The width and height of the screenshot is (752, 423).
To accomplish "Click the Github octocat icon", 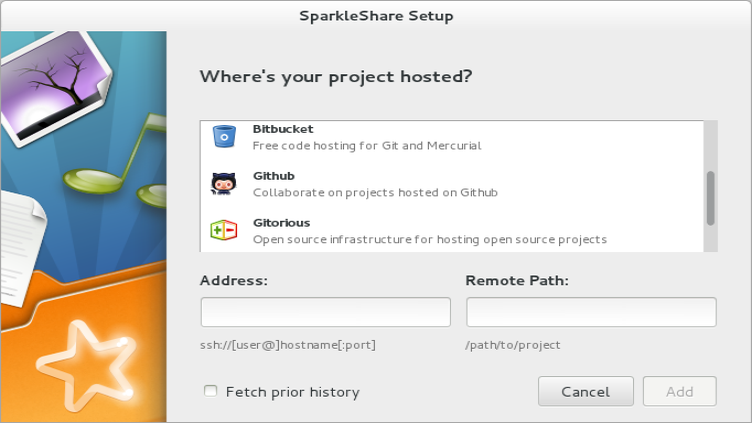I will [x=223, y=183].
